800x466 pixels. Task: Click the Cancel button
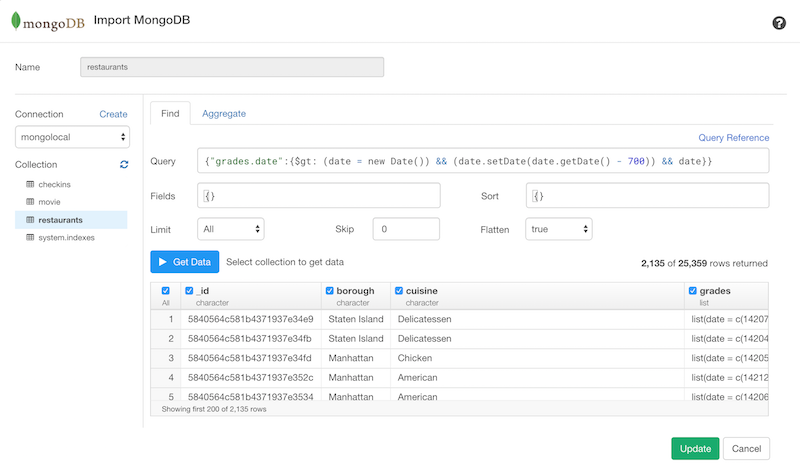746,449
